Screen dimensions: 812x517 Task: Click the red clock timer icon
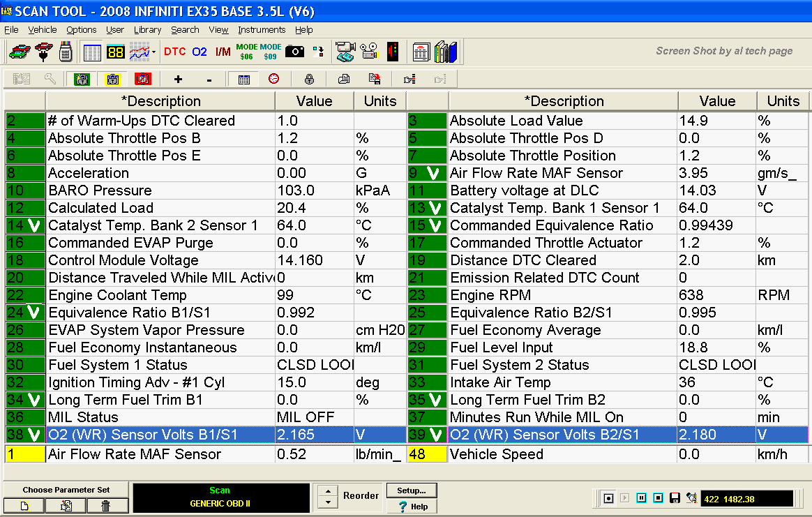click(x=273, y=79)
